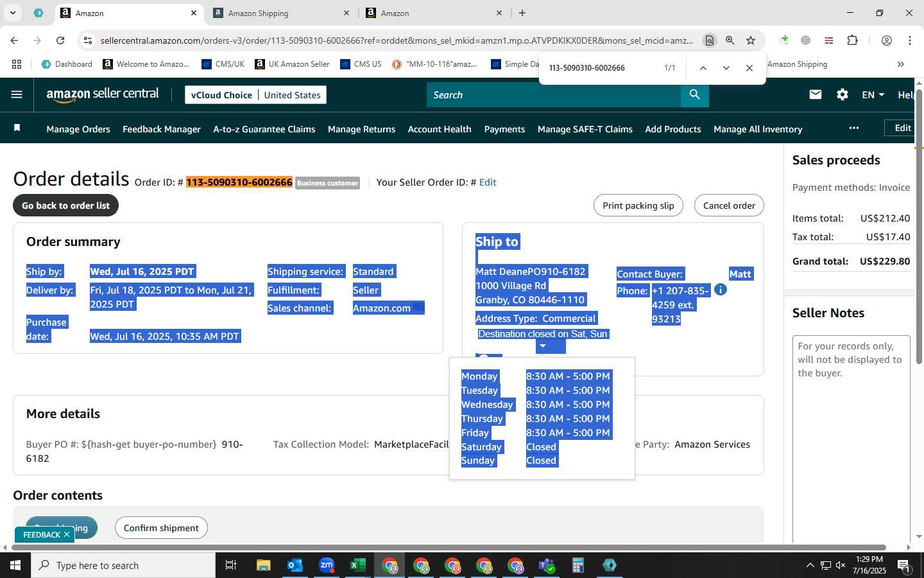Switch to the third Amazon tab
The height and width of the screenshot is (578, 924).
434,13
